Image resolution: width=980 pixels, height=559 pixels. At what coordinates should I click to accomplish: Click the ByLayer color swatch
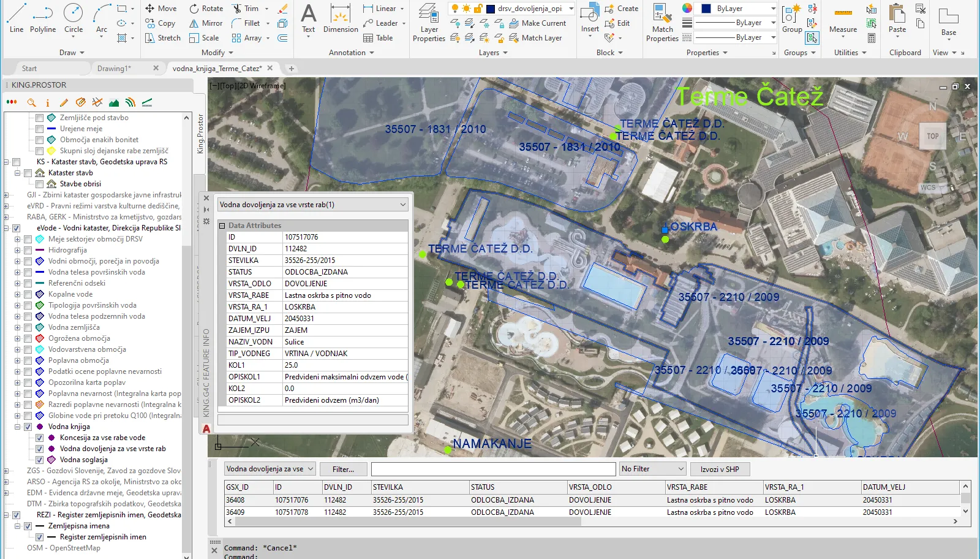tap(706, 9)
